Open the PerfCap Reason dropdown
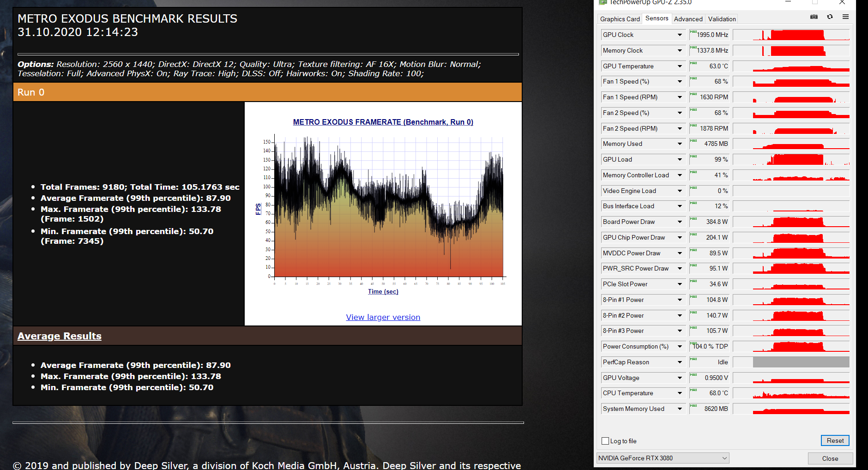The height and width of the screenshot is (470, 868). 680,362
